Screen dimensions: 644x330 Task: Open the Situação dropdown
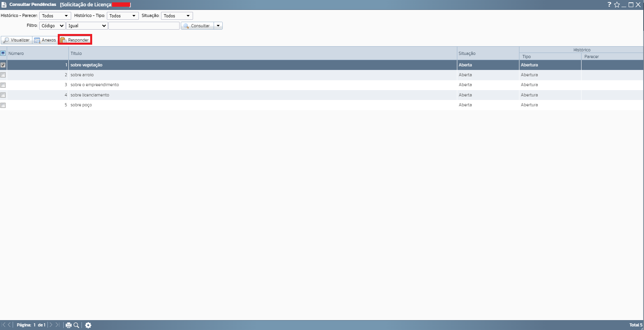coord(177,16)
